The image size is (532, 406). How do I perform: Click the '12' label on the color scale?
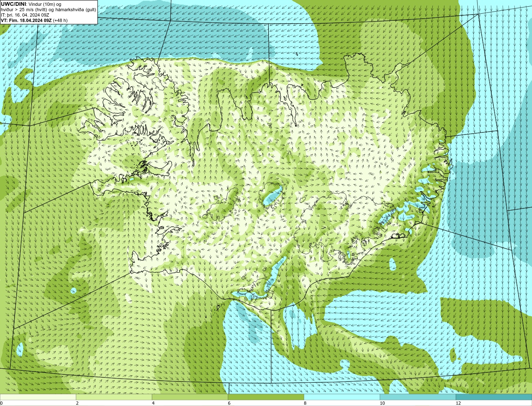click(x=458, y=403)
